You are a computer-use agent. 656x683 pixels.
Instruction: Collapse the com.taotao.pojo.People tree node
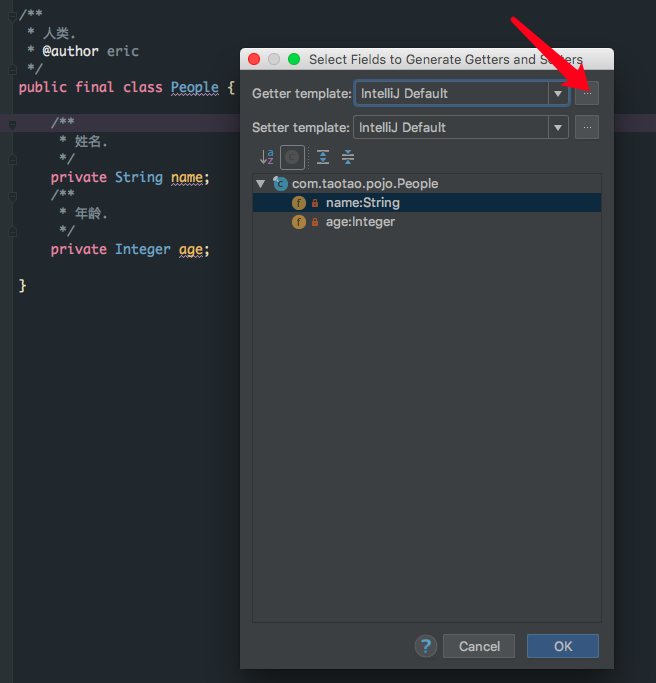[x=261, y=184]
